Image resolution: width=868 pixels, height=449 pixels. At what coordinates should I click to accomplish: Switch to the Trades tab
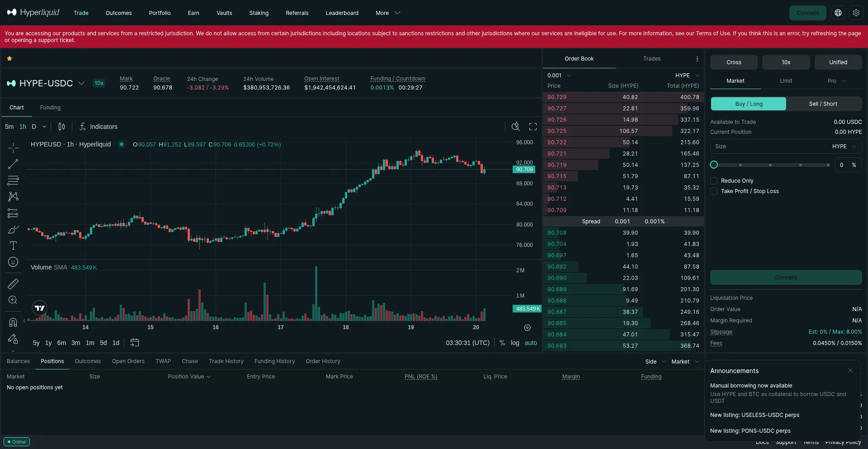tap(652, 59)
